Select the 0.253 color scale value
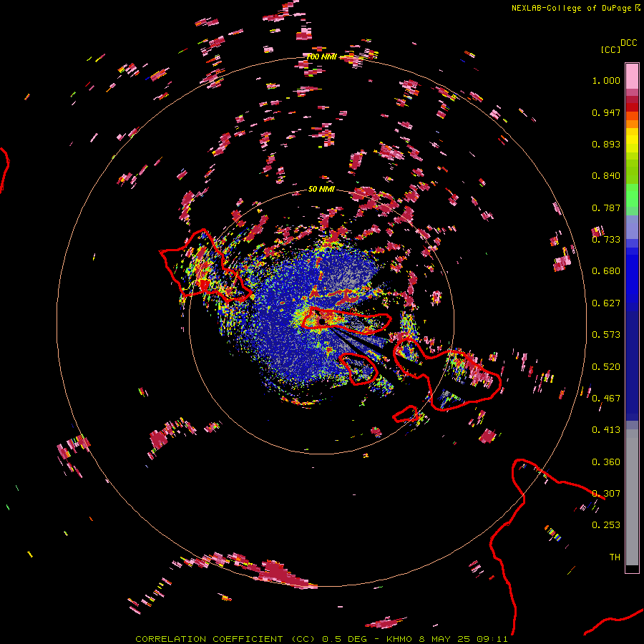 pos(606,525)
